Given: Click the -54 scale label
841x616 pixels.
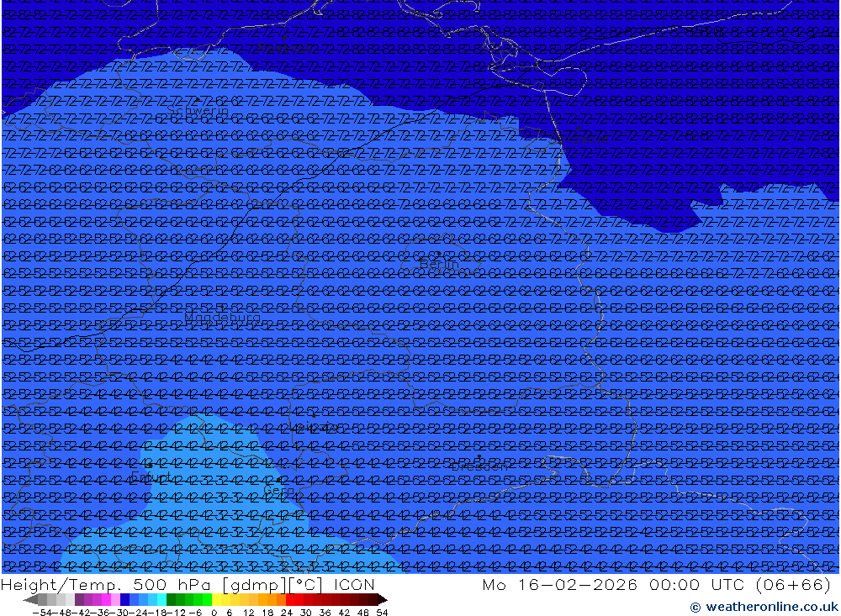Looking at the screenshot, I should (x=42, y=613).
